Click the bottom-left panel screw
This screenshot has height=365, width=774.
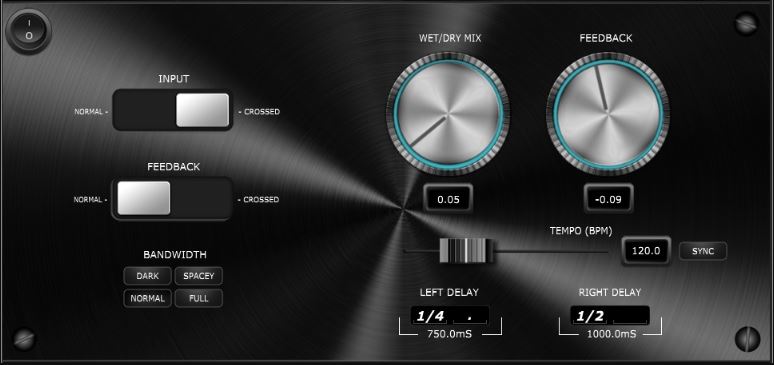click(24, 339)
